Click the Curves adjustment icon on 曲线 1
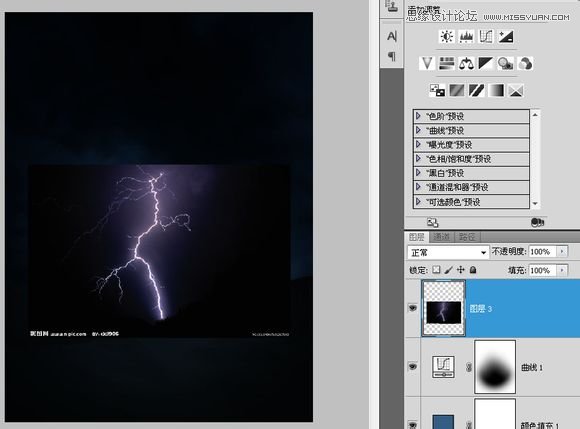 [443, 366]
